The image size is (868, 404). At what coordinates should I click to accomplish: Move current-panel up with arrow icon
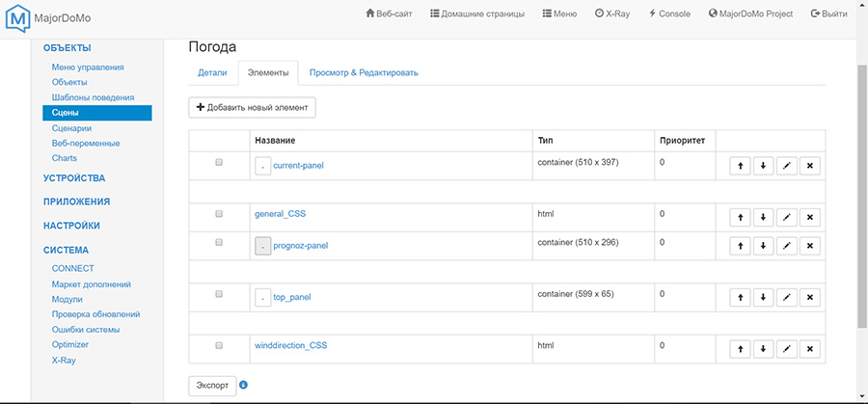click(740, 166)
